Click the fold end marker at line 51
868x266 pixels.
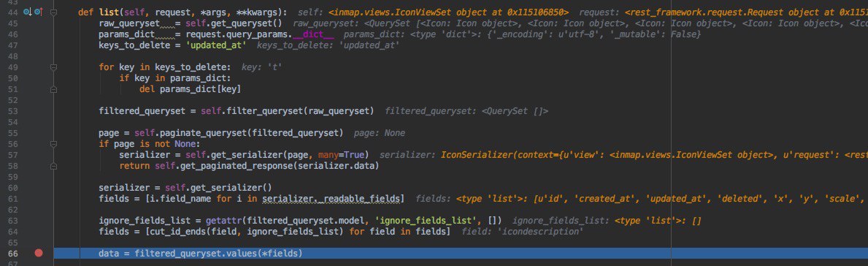(54, 88)
